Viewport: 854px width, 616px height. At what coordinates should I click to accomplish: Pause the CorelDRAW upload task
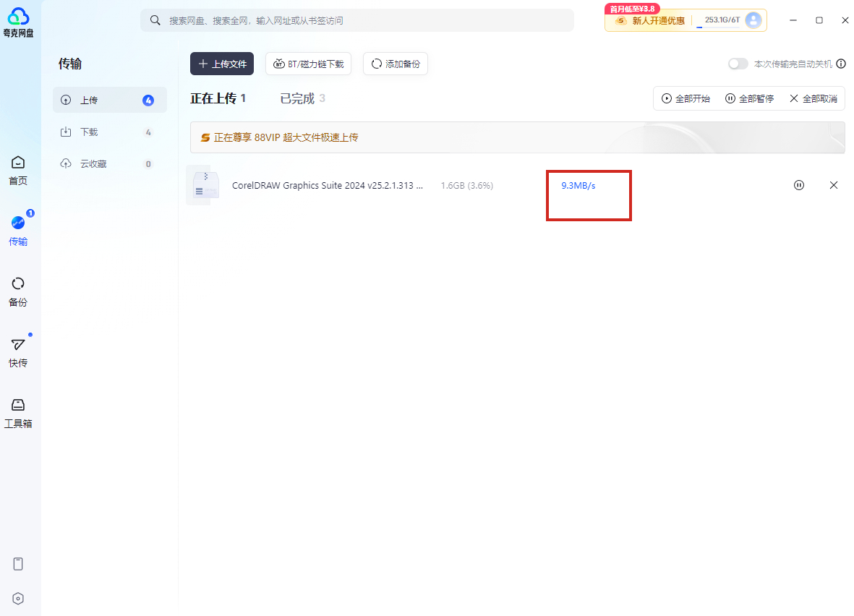click(x=798, y=185)
